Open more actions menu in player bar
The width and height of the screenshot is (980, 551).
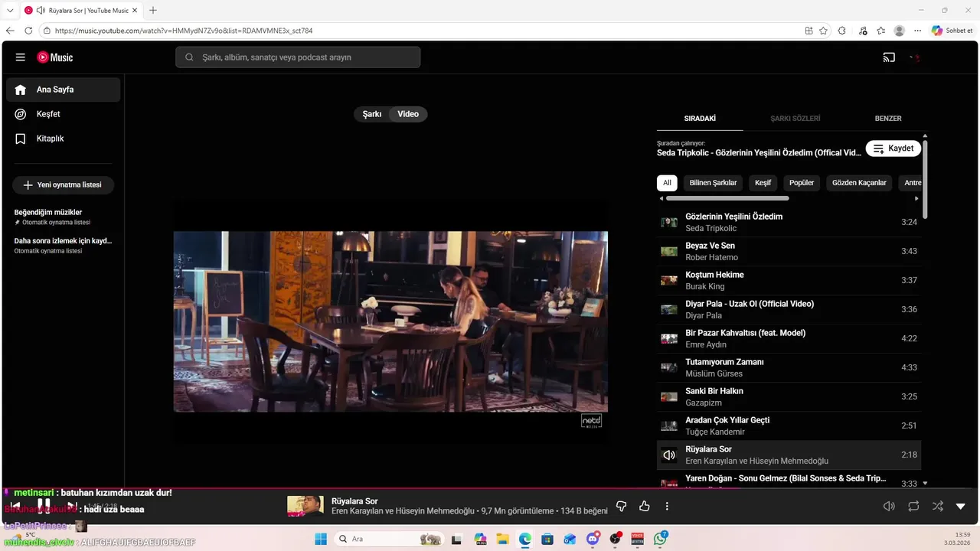[x=667, y=506]
